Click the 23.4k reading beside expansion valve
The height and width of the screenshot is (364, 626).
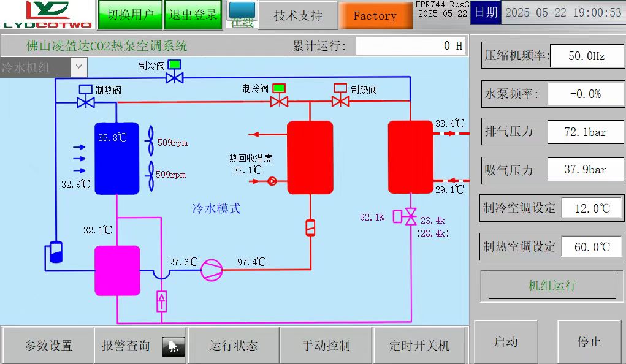point(433,221)
